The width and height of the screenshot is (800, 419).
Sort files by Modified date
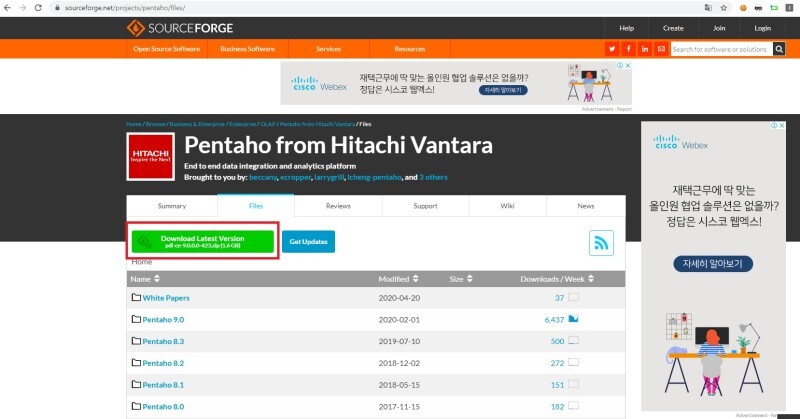click(398, 279)
